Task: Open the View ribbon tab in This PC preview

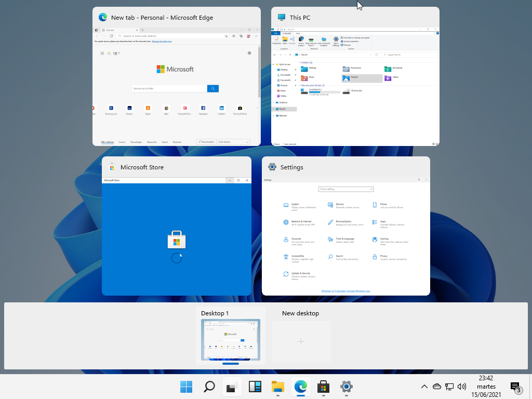Action: 298,33
